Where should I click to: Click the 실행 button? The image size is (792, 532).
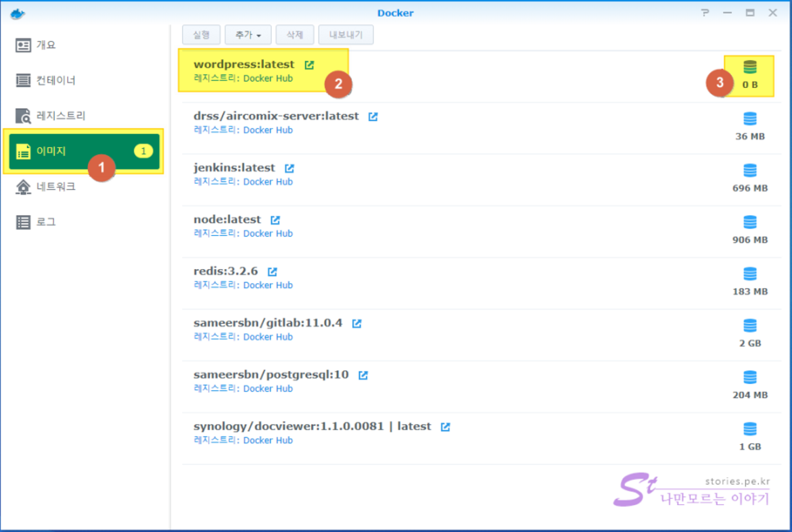[x=201, y=34]
